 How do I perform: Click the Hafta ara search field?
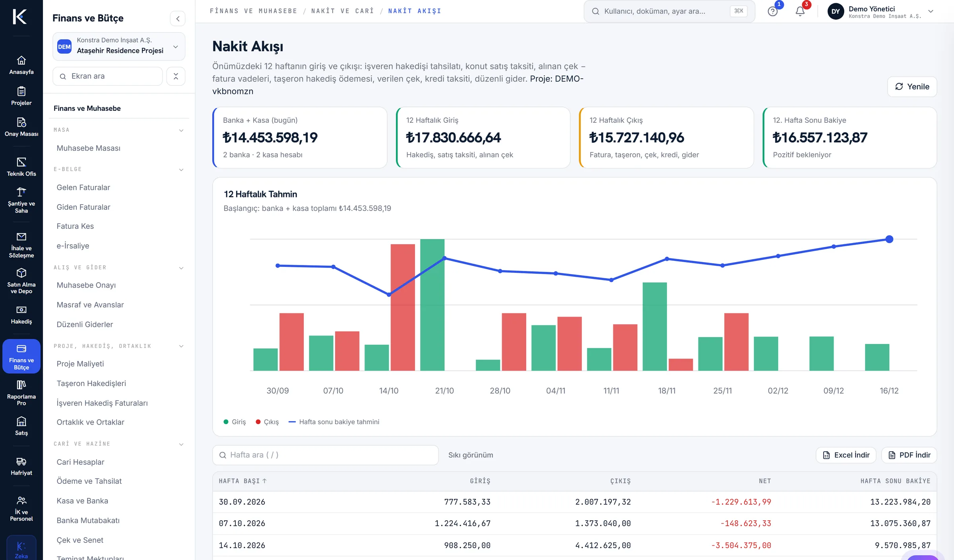coord(326,455)
